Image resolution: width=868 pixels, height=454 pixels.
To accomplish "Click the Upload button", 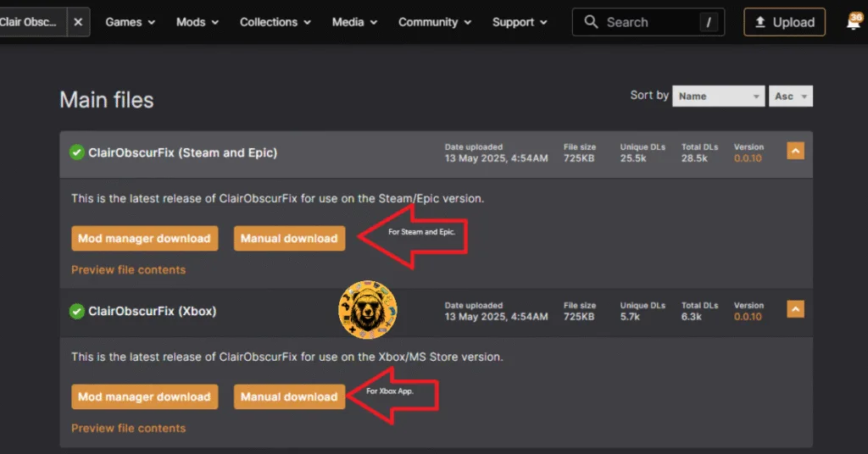I will click(x=784, y=22).
